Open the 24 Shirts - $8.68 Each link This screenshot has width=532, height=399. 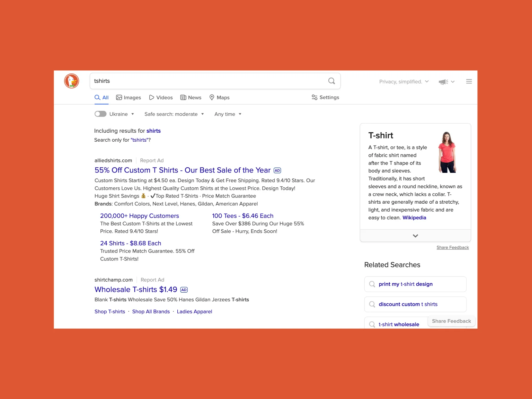pos(131,243)
